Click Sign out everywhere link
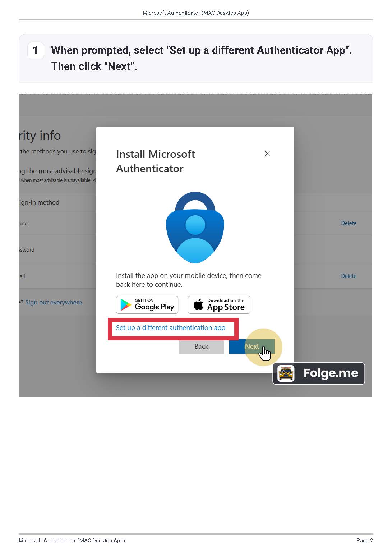 (x=54, y=302)
